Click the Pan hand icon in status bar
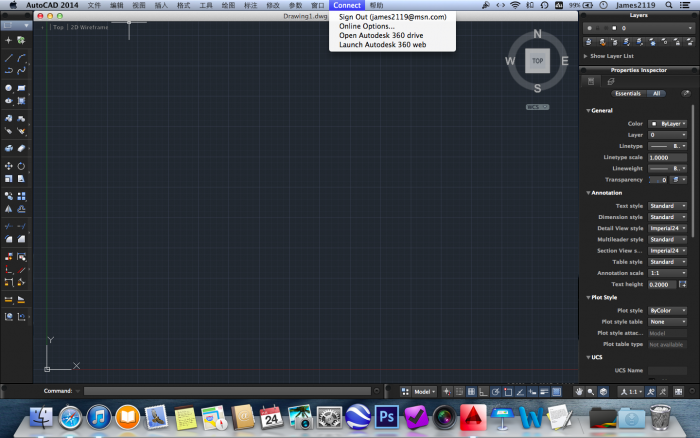Image resolution: width=700 pixels, height=438 pixels. click(x=578, y=392)
